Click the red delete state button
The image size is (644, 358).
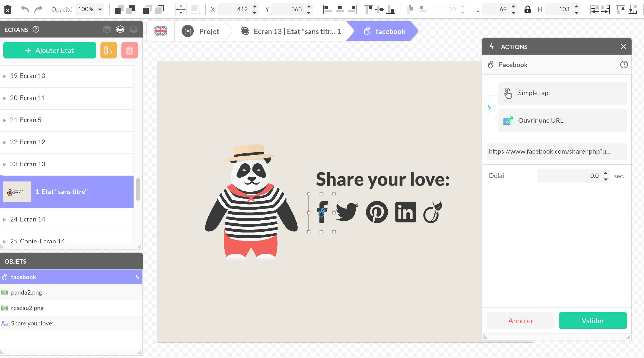(x=129, y=50)
